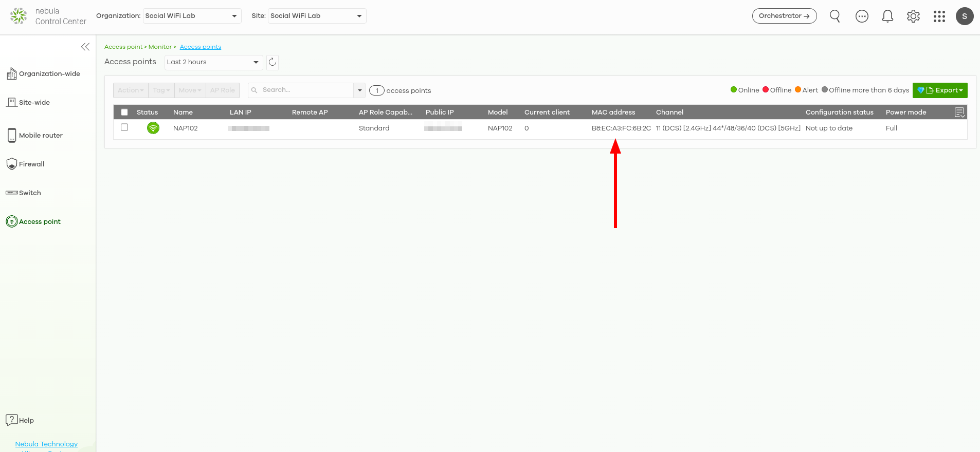The height and width of the screenshot is (452, 980).
Task: Click the refresh icon next to Last 2 hours
Action: (273, 62)
